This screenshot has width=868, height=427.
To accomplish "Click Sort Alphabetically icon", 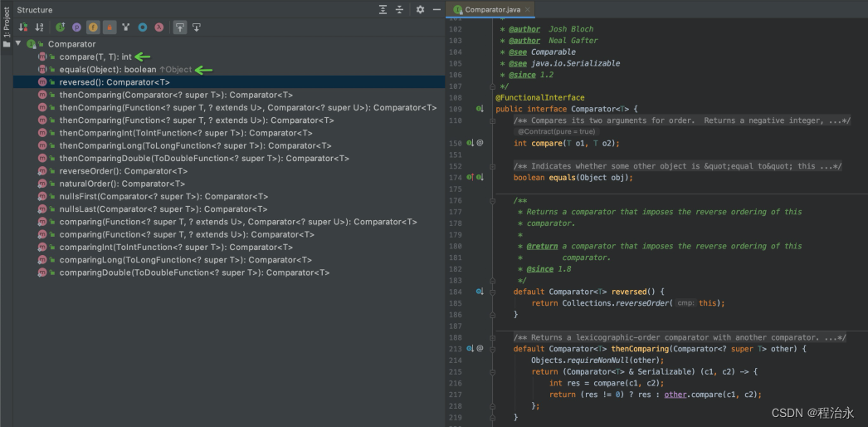I will 39,27.
